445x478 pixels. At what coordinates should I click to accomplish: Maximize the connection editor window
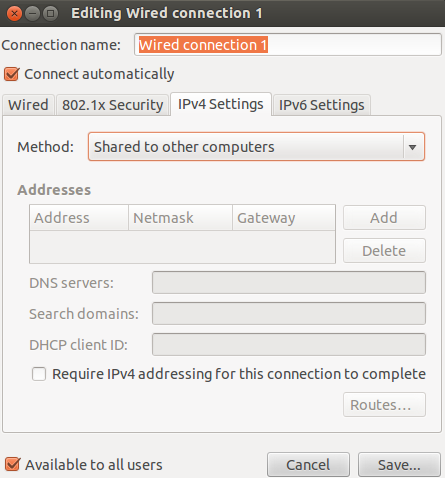pos(50,14)
